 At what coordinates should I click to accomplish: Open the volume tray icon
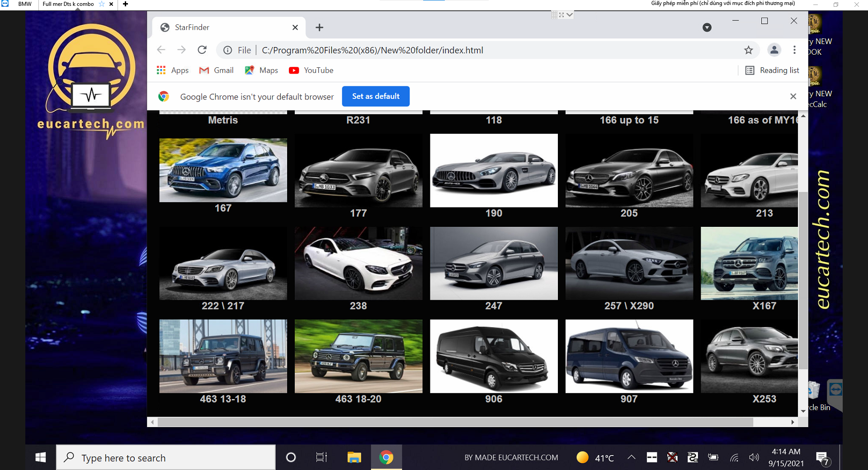pos(754,457)
